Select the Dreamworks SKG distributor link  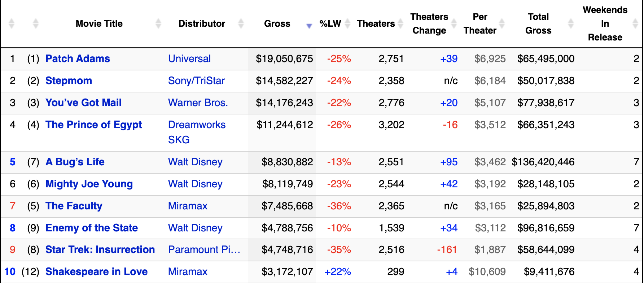click(x=197, y=132)
